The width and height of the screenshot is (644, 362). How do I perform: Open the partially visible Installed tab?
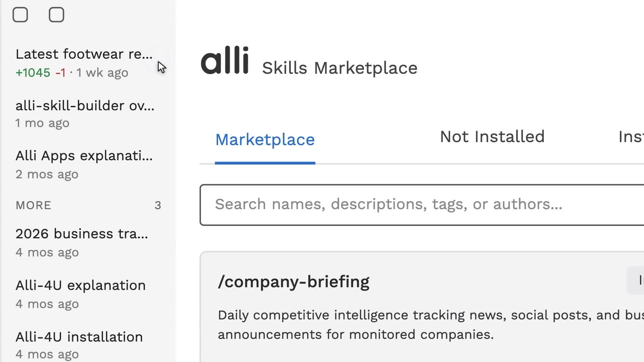tap(631, 137)
